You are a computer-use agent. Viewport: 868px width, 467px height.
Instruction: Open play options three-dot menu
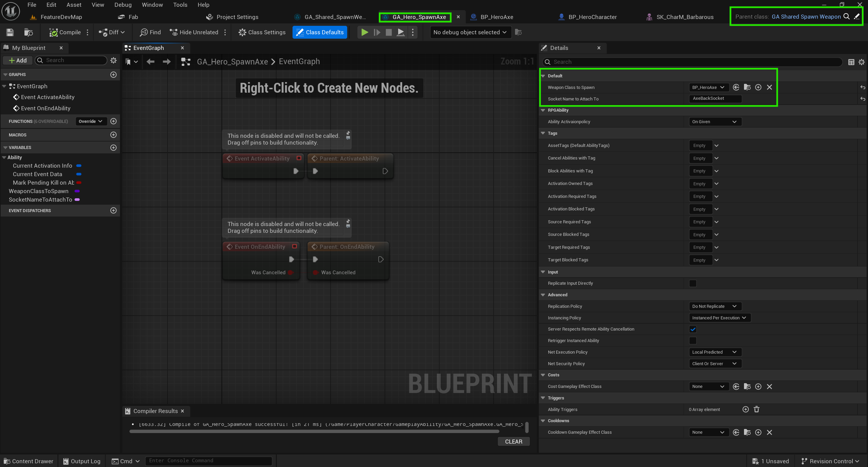tap(413, 32)
